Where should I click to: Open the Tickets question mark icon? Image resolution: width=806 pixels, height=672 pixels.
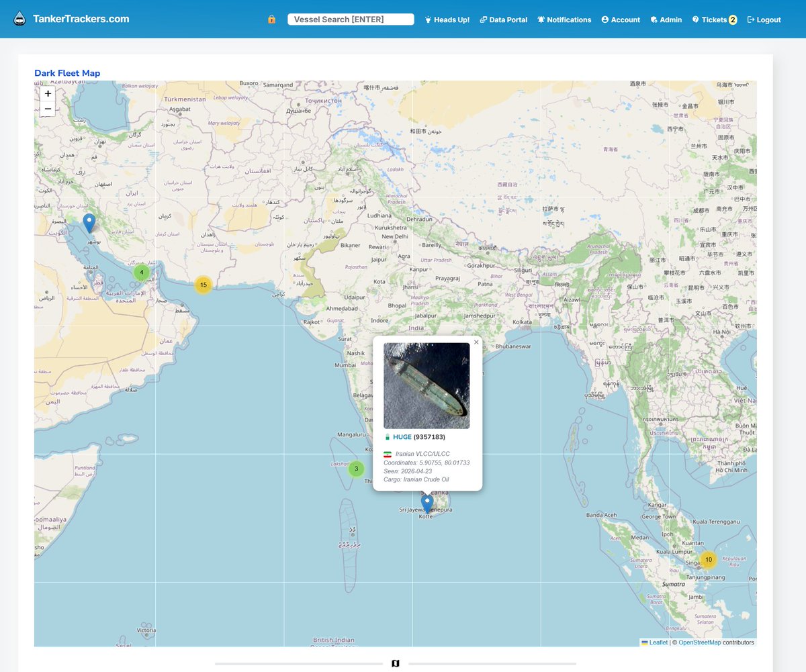tap(697, 19)
